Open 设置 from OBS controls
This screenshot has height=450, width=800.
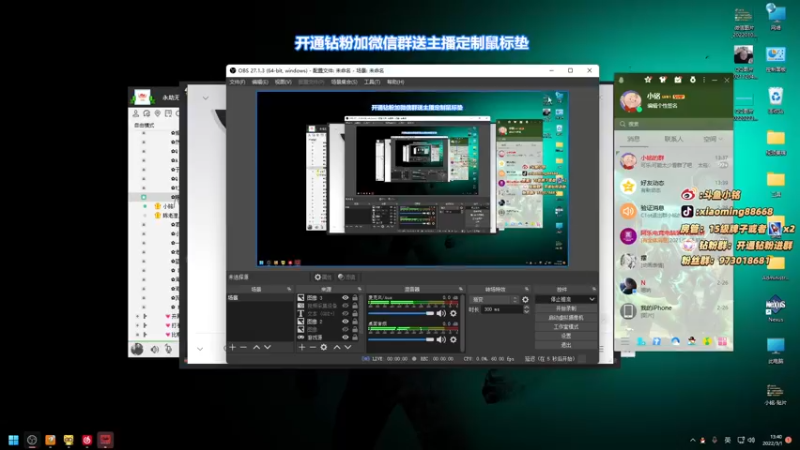point(566,336)
